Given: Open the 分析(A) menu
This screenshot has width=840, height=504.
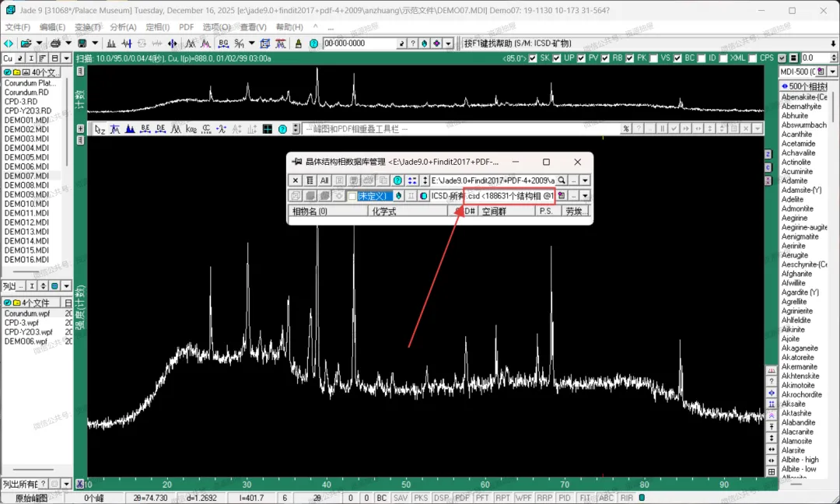Looking at the screenshot, I should (x=123, y=26).
